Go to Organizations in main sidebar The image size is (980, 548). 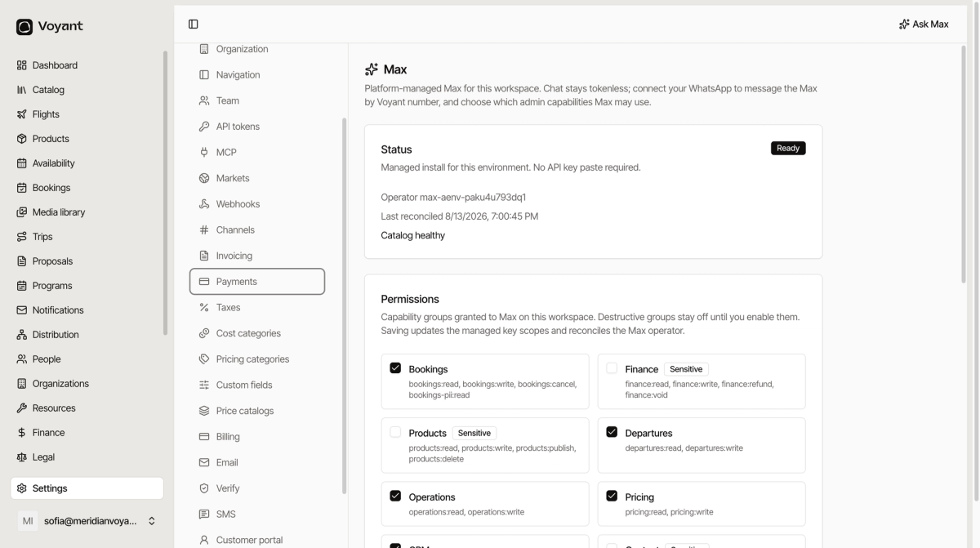tap(87, 384)
